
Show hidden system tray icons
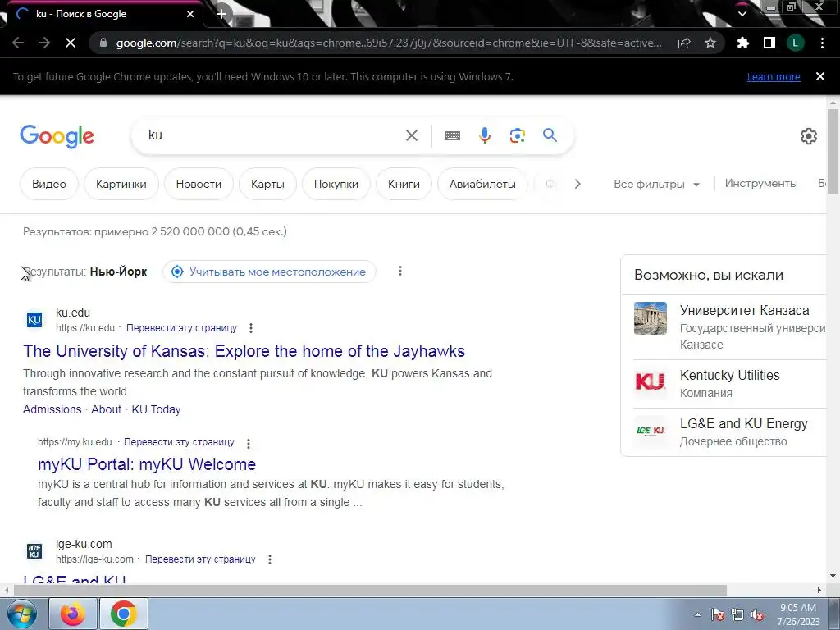pyautogui.click(x=697, y=614)
